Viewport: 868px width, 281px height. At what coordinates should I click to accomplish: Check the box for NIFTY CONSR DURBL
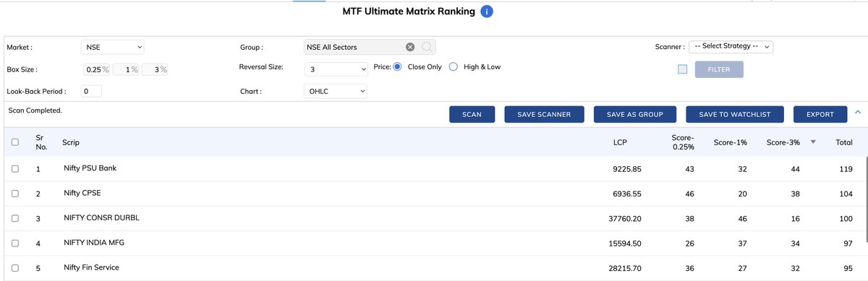coord(14,218)
